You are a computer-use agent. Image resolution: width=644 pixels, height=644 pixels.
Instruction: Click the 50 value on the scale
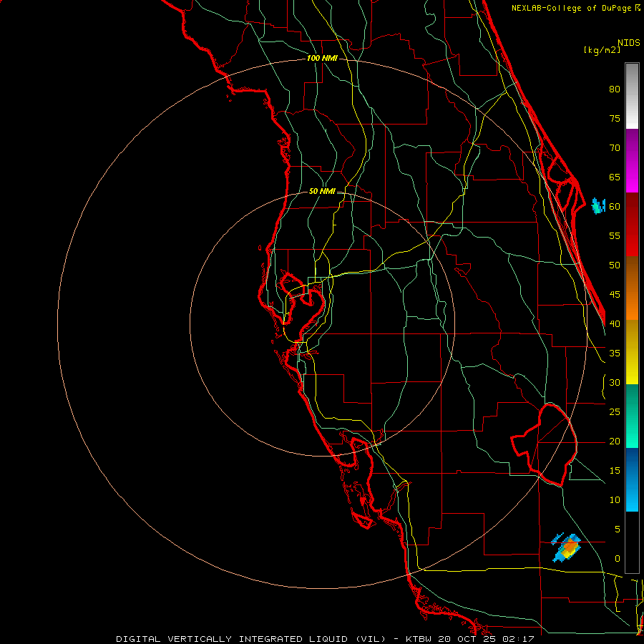pyautogui.click(x=615, y=265)
